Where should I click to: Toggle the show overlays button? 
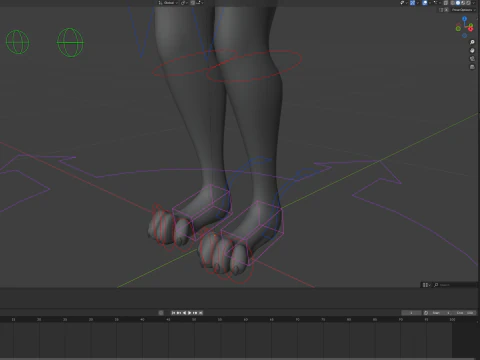[425, 3]
